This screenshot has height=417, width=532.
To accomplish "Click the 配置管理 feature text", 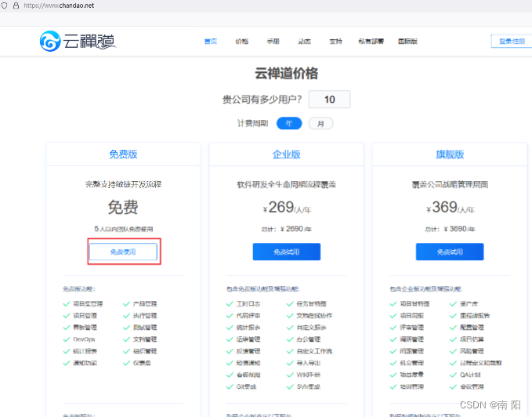I will pyautogui.click(x=472, y=328).
